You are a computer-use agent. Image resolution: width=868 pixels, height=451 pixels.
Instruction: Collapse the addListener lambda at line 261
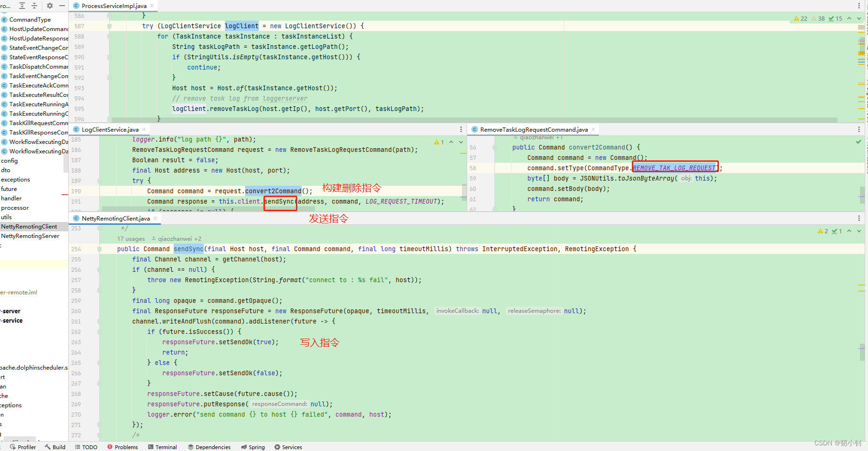99,321
